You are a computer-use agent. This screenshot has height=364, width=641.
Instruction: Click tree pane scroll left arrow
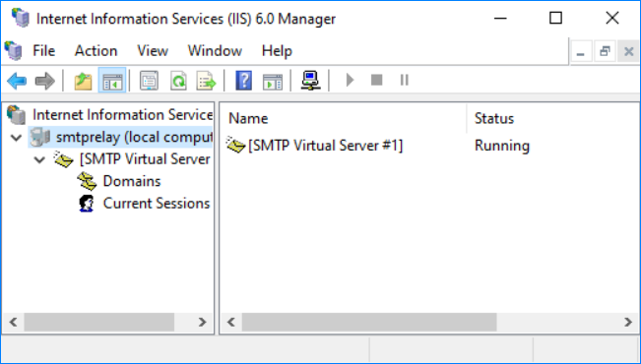[x=13, y=322]
